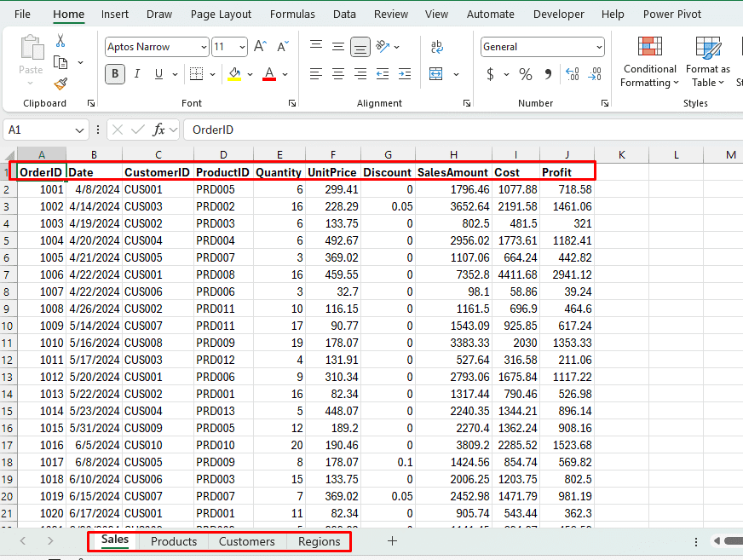Select the column H header
This screenshot has width=743, height=560.
[x=453, y=154]
